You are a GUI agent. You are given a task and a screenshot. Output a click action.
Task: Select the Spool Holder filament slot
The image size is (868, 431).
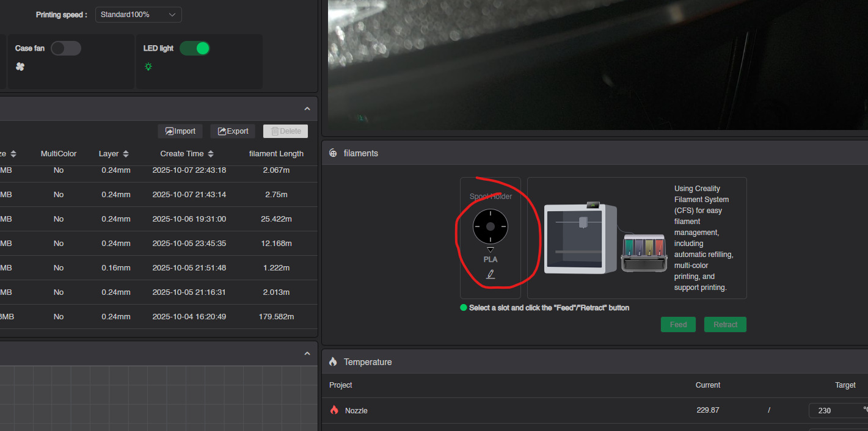coord(490,226)
